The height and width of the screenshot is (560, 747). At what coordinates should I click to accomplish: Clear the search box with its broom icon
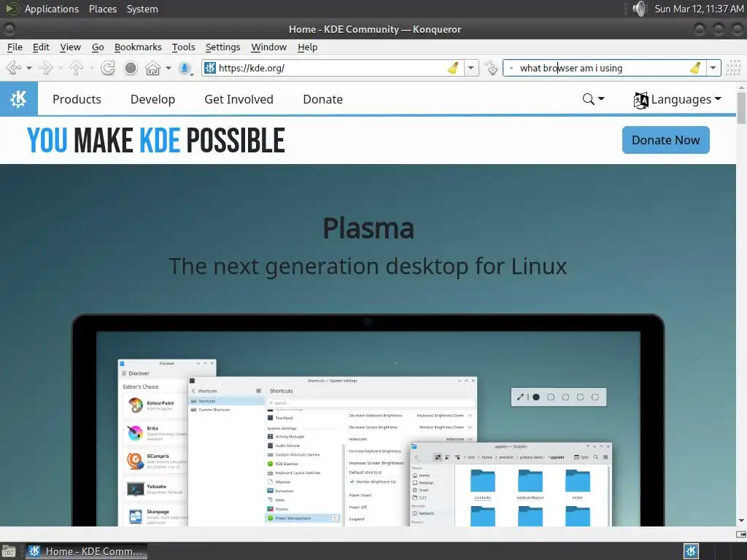[x=695, y=68]
